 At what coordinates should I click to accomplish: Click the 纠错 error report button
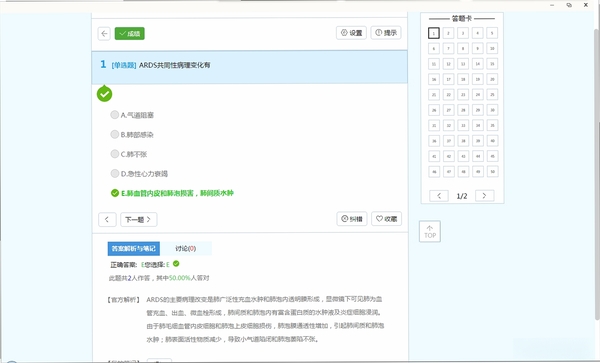tap(352, 219)
